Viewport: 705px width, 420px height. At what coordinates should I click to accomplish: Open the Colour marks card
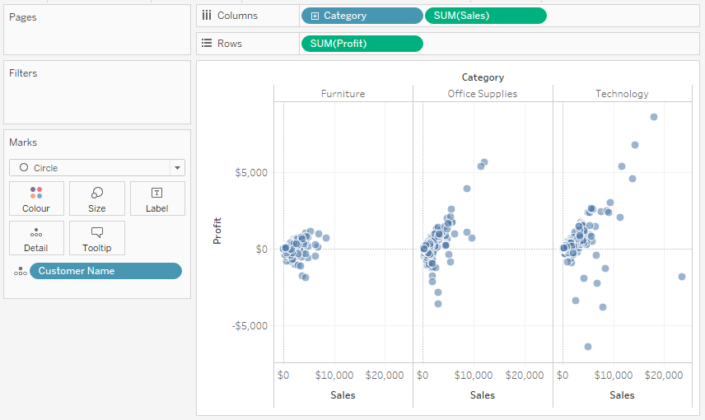click(x=36, y=199)
